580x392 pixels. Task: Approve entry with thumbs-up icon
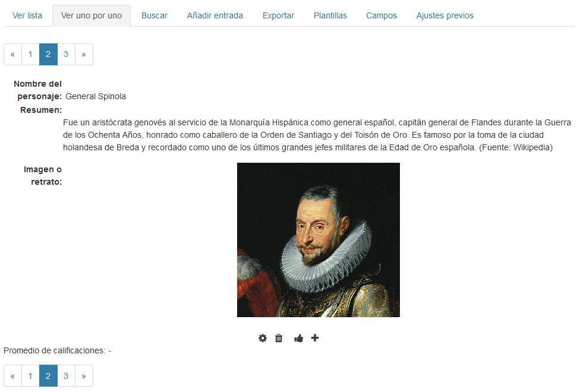(x=298, y=338)
